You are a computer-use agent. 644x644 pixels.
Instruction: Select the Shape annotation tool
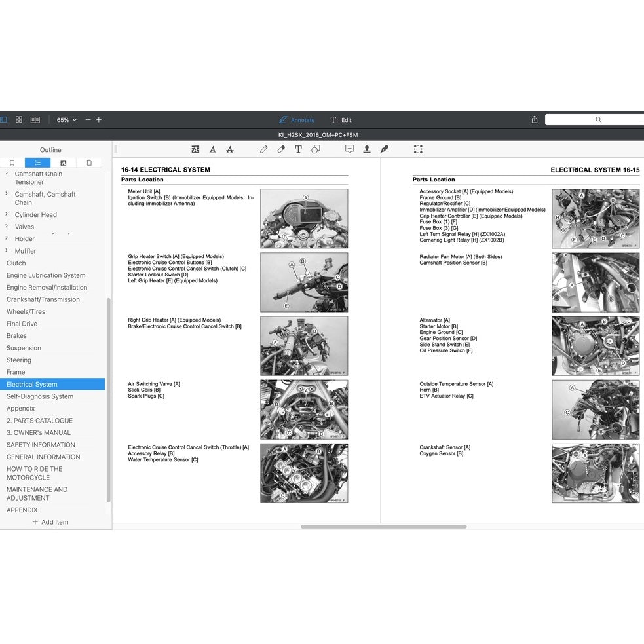click(x=315, y=149)
